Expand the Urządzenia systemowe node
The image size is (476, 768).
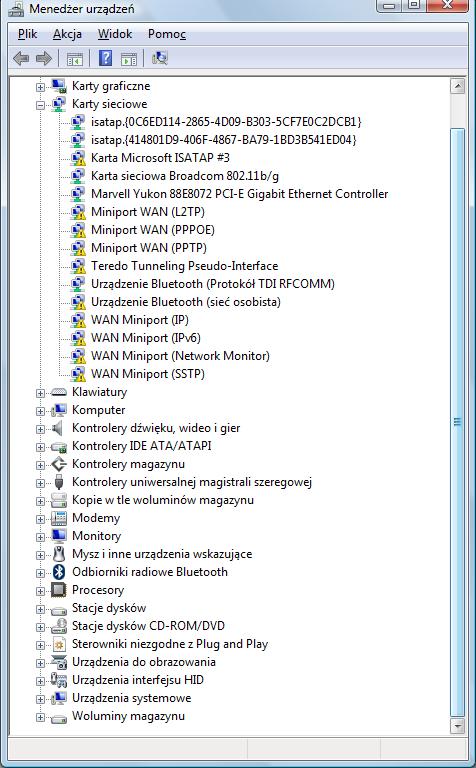coord(40,699)
